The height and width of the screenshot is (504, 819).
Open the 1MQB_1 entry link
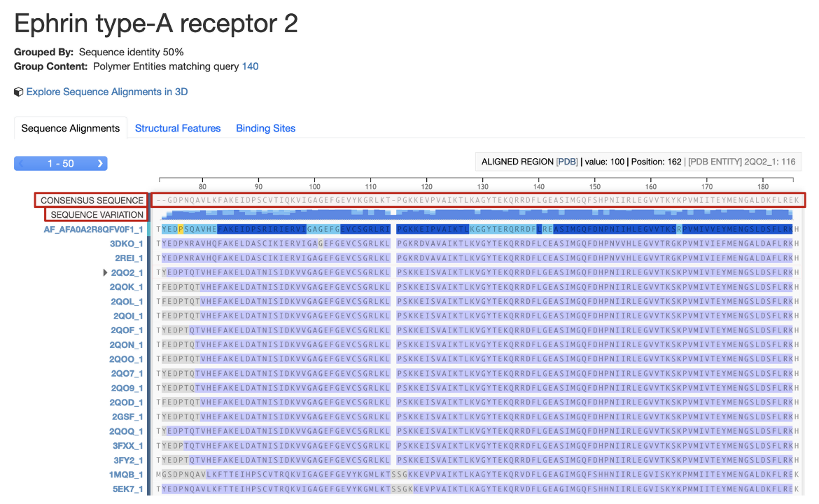[x=126, y=475]
